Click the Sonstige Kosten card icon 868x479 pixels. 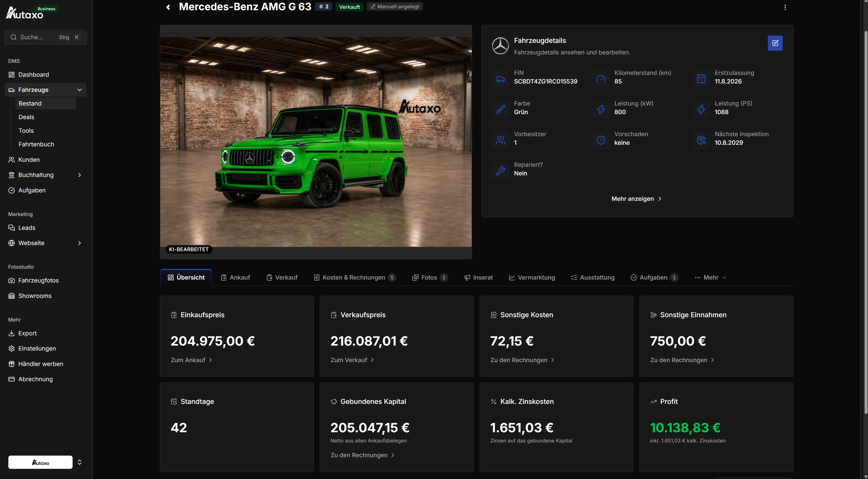click(x=493, y=315)
